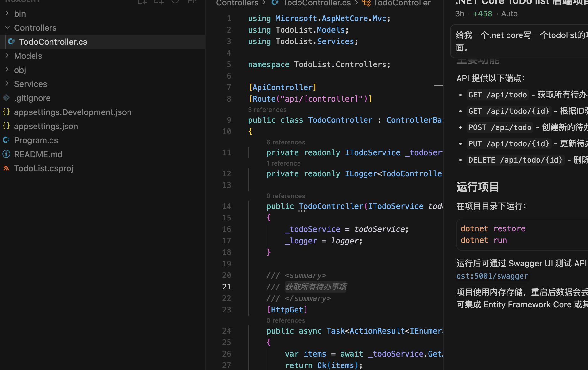Open the appsettings.json file

pyautogui.click(x=46, y=126)
